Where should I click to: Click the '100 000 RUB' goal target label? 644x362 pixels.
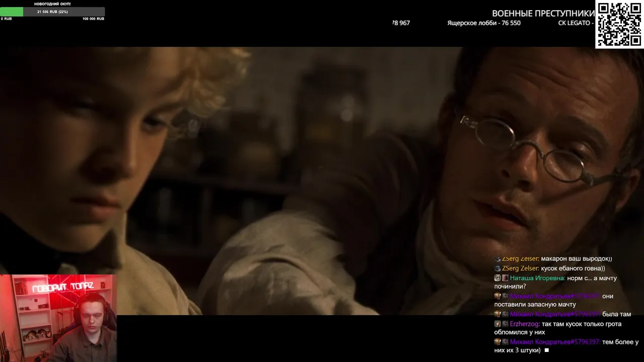(x=93, y=19)
